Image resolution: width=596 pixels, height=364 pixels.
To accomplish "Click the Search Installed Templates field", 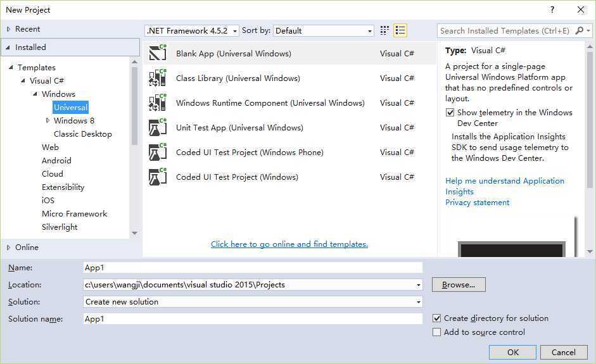I will (505, 31).
